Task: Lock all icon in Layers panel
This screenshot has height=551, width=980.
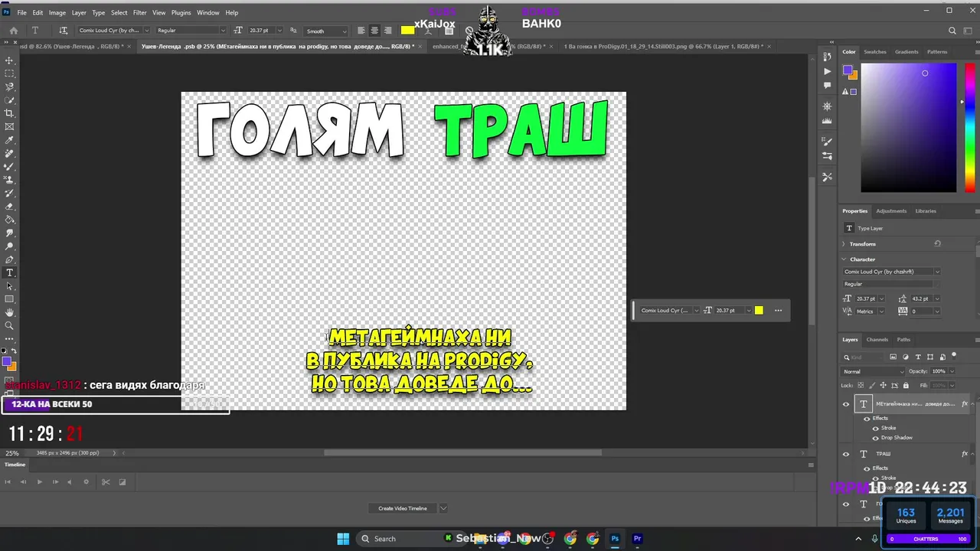Action: [x=906, y=386]
